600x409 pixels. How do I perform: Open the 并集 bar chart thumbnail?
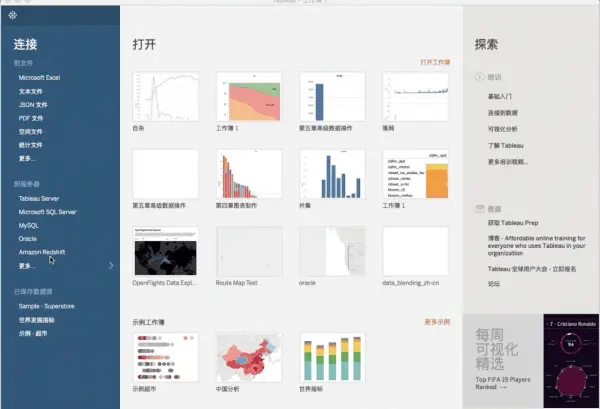point(332,174)
